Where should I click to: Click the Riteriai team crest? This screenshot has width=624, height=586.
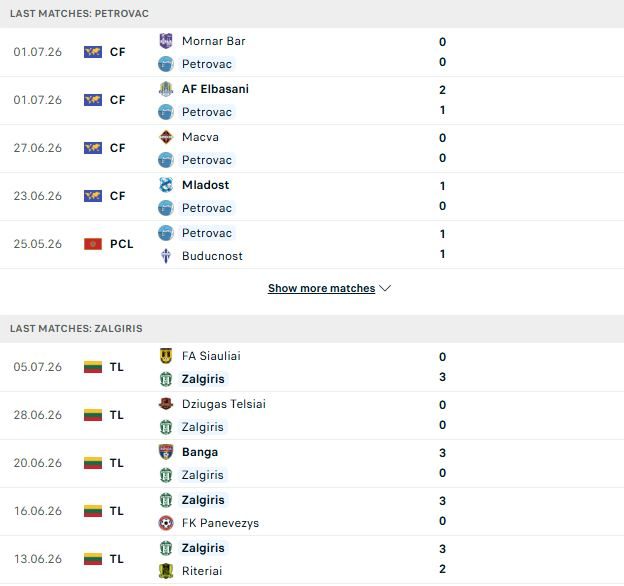click(x=166, y=571)
